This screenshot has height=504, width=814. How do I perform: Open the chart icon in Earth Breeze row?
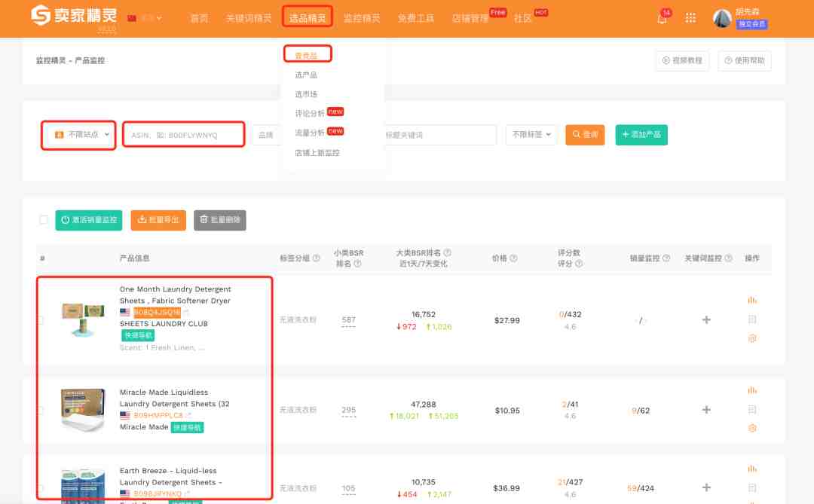click(752, 469)
